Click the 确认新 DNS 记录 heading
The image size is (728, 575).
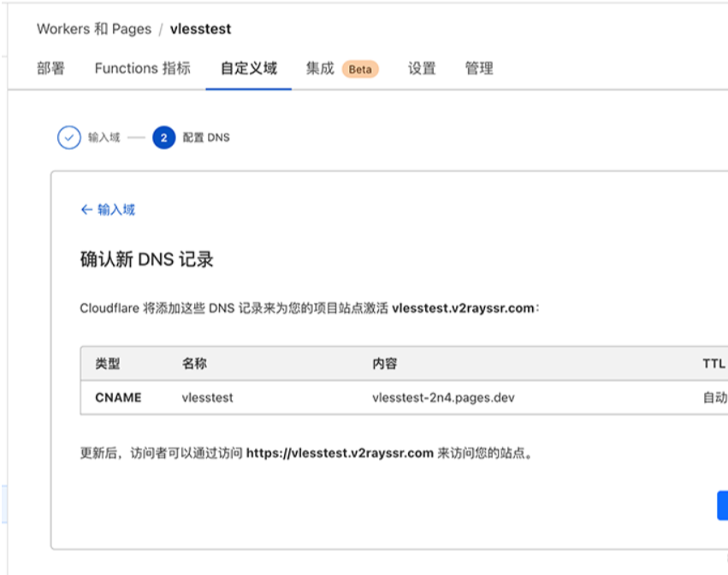coord(147,259)
